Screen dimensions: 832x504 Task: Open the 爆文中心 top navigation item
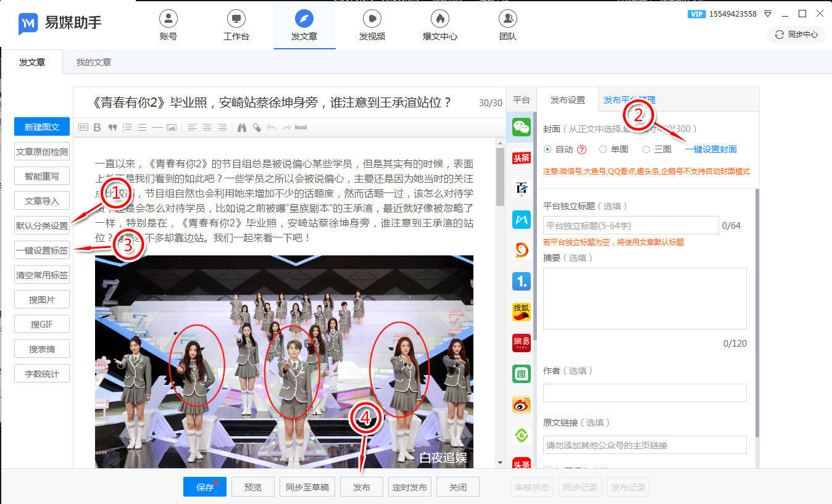pos(439,25)
